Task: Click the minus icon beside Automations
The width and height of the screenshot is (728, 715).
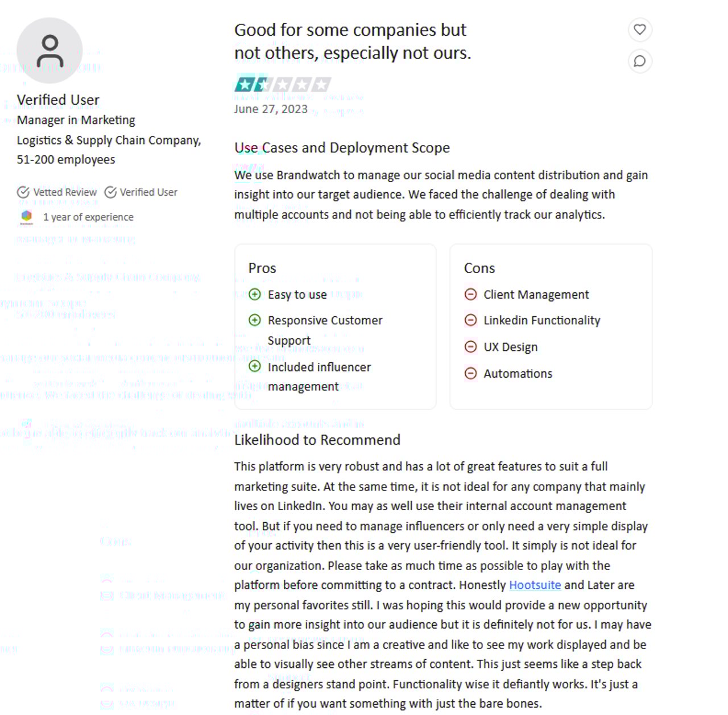Action: pyautogui.click(x=470, y=373)
